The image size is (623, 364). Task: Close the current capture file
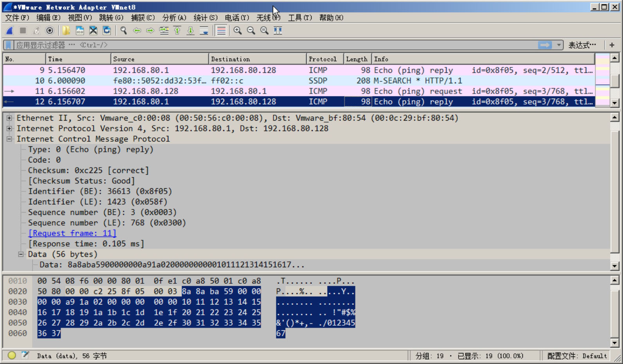coord(93,31)
